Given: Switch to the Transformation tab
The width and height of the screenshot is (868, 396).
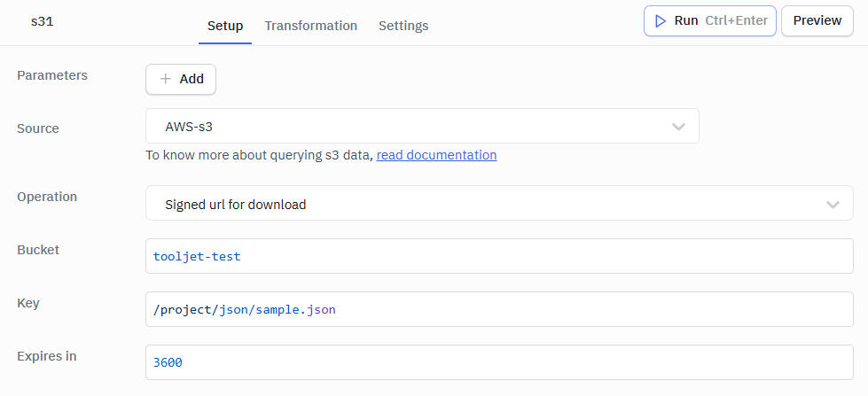Looking at the screenshot, I should coord(310,26).
